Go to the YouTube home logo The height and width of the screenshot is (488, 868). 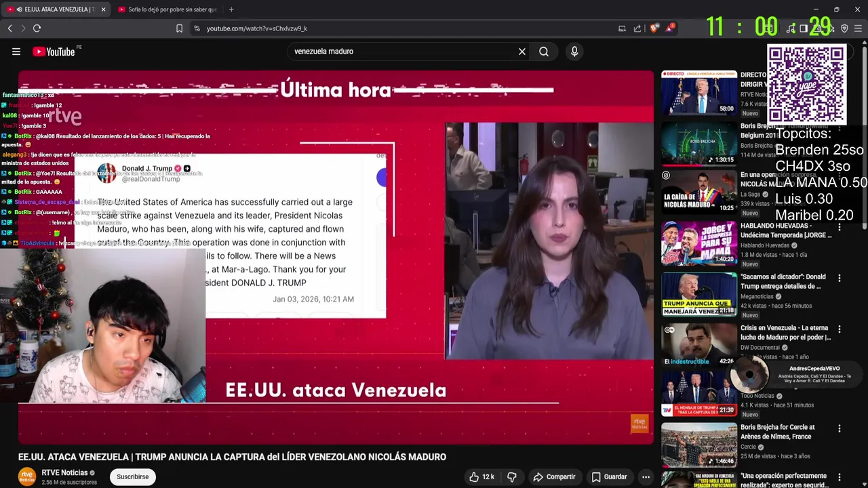click(54, 52)
